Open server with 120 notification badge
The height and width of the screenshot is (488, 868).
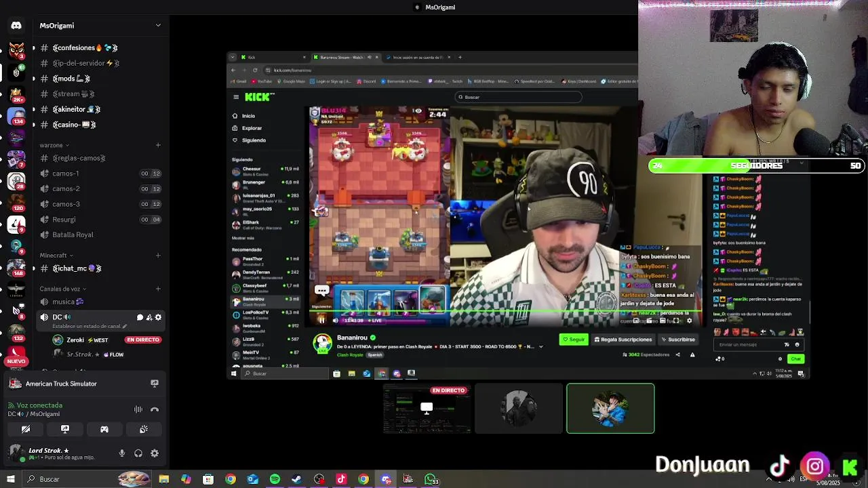(16, 202)
